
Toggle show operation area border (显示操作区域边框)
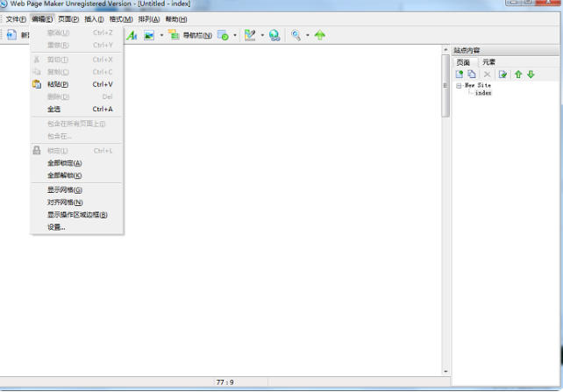77,214
